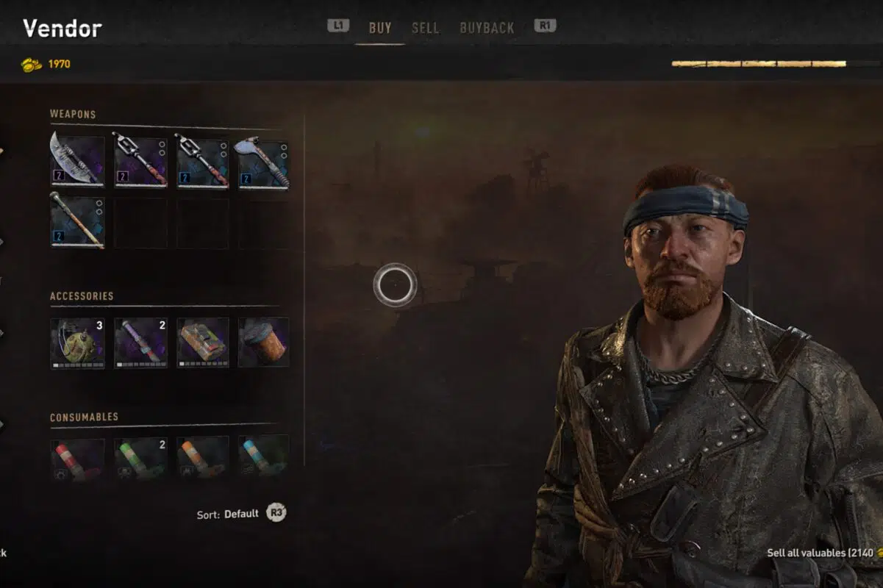
Task: Select the orange canister accessory
Action: pos(262,343)
